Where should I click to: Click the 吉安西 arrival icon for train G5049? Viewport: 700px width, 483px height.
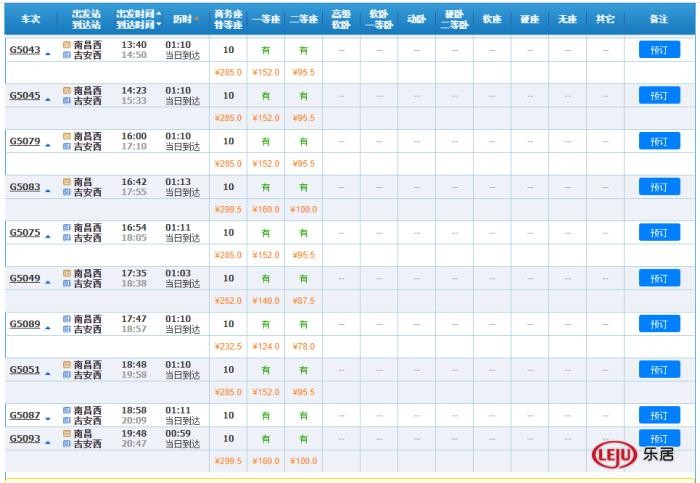click(x=67, y=284)
